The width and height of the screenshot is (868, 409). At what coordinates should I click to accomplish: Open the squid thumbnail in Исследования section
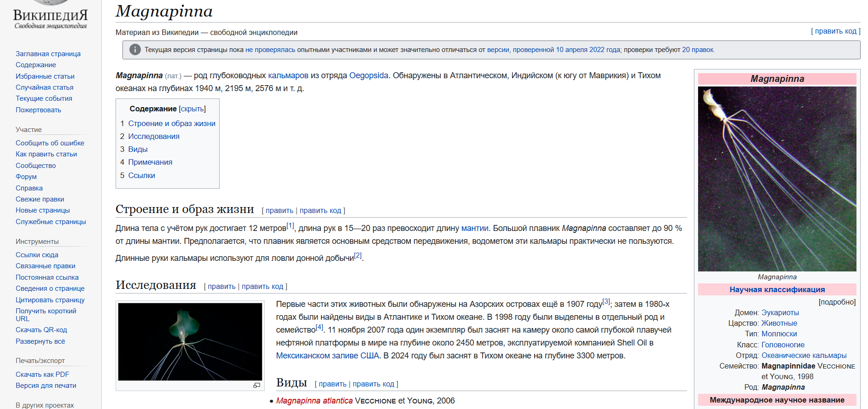tap(190, 342)
